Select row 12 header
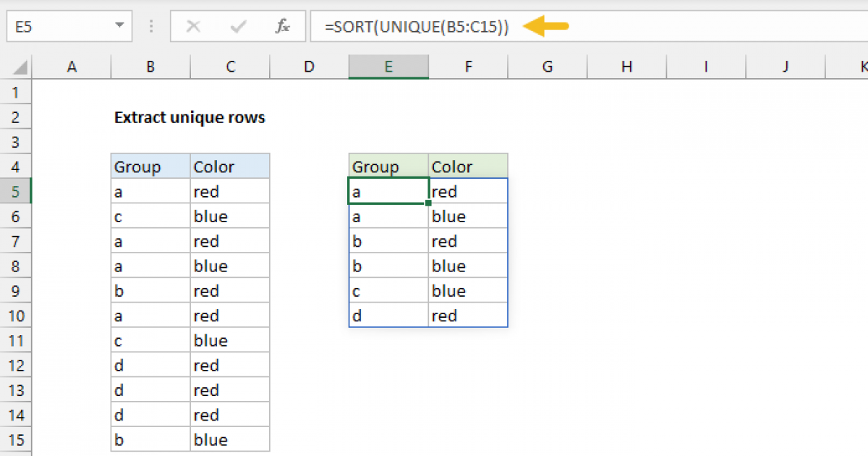 [x=16, y=366]
